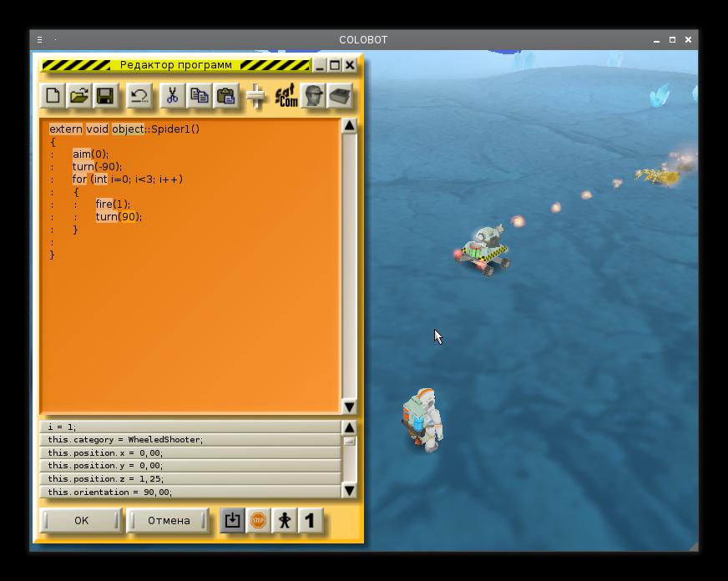Select 'this.position.z = 1,25;' row
This screenshot has height=581, width=728.
tap(190, 479)
